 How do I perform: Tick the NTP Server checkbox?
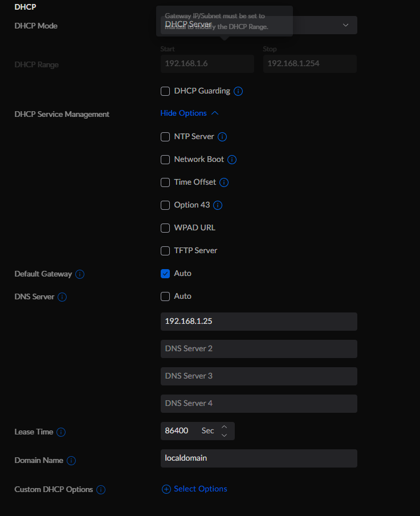(x=165, y=137)
